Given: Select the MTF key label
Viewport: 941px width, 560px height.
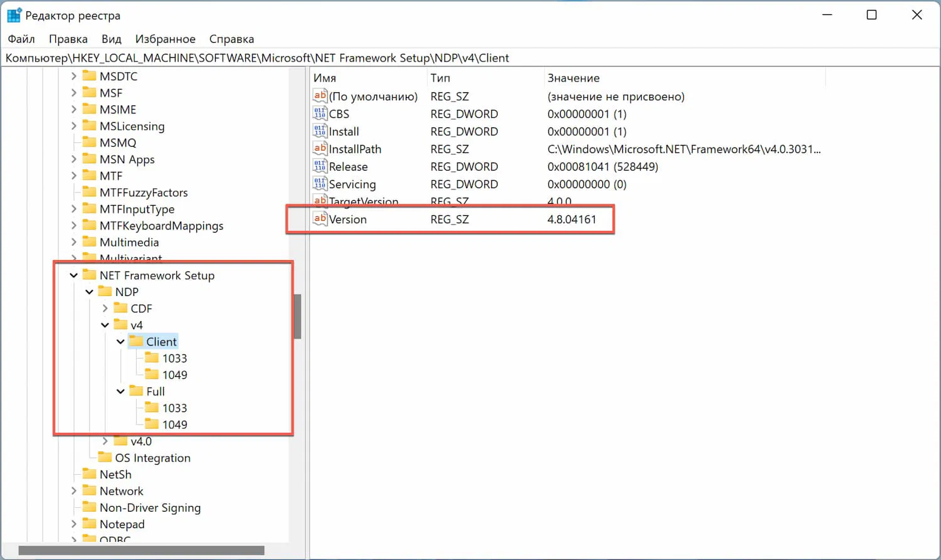Looking at the screenshot, I should tap(111, 176).
